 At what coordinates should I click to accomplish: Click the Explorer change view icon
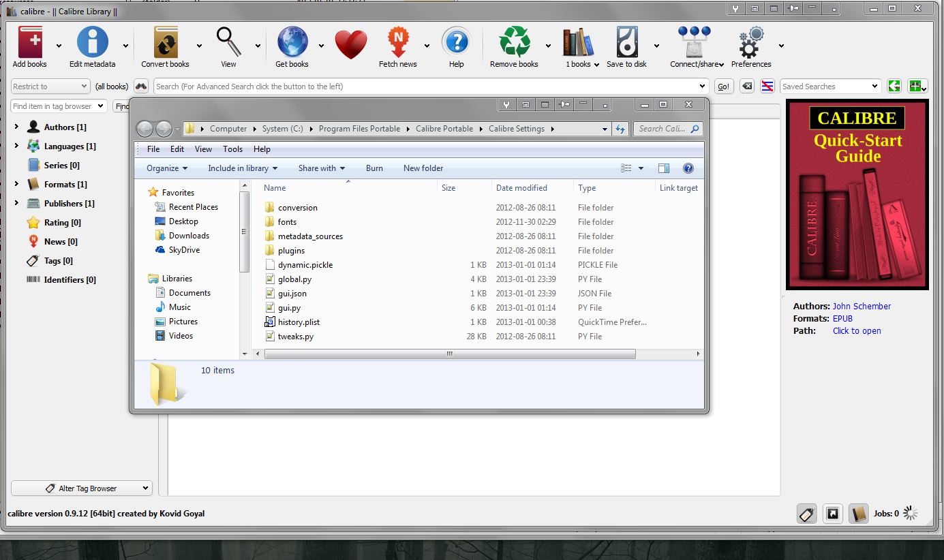tap(627, 168)
